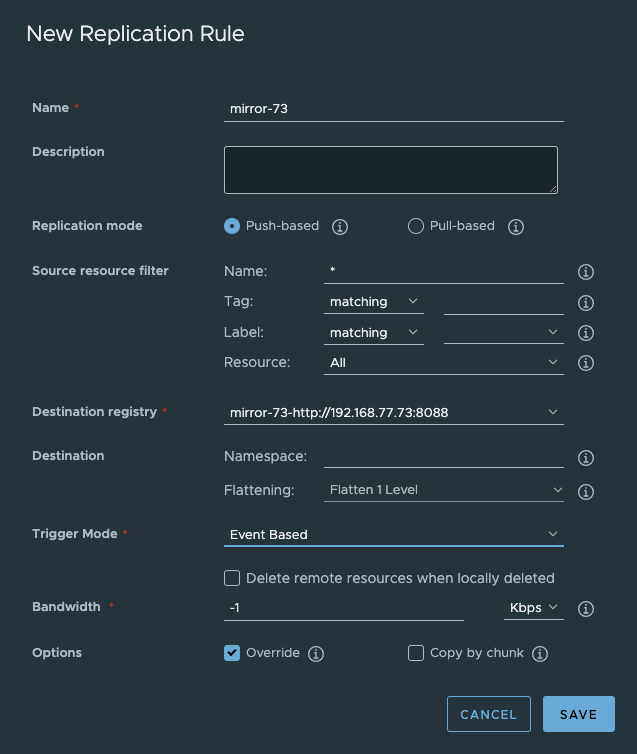Open the Name filter info tooltip icon
637x754 pixels.
586,272
